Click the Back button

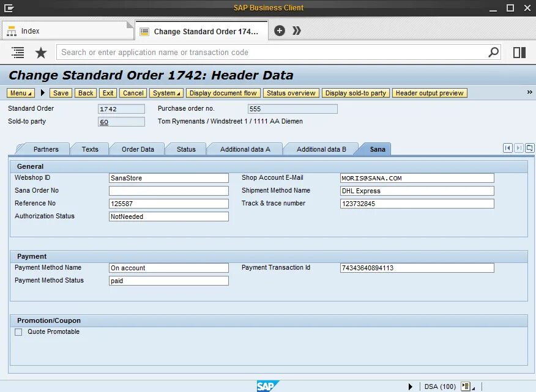click(86, 93)
